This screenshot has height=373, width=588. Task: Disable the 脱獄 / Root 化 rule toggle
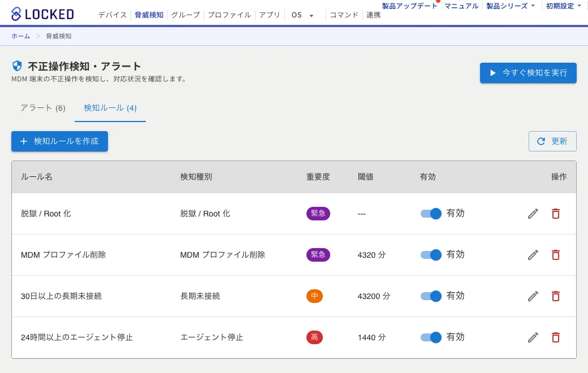coord(431,214)
